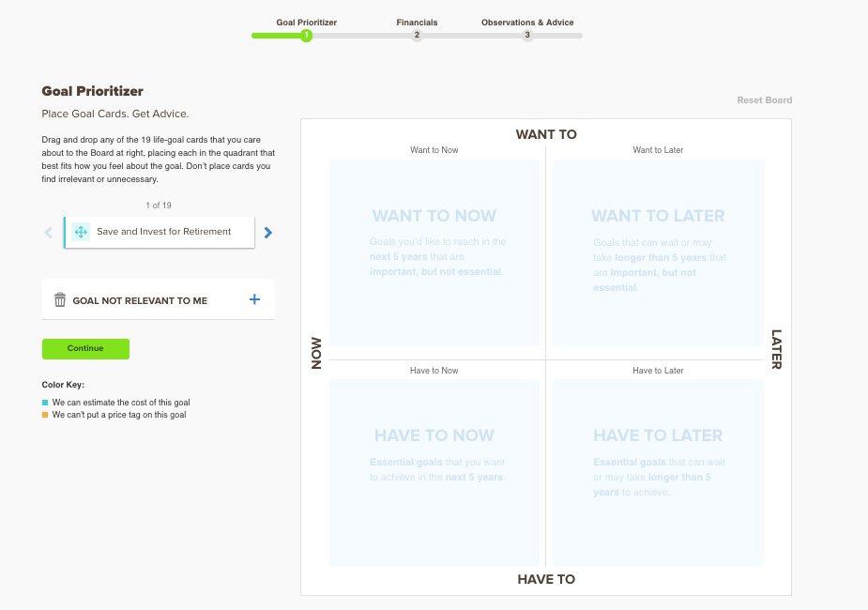This screenshot has width=868, height=610.
Task: Go to the previous goal card arrow
Action: pos(49,233)
